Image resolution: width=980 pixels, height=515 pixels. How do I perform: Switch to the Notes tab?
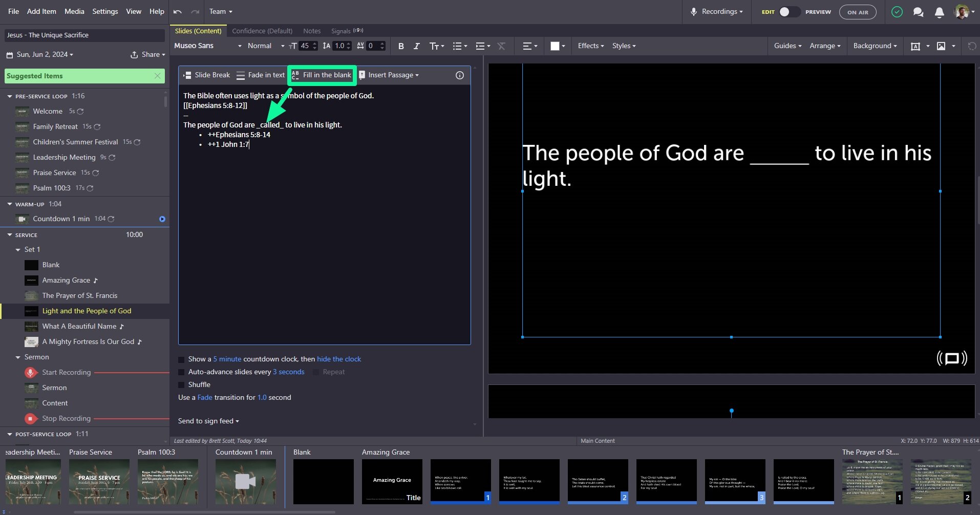point(312,31)
